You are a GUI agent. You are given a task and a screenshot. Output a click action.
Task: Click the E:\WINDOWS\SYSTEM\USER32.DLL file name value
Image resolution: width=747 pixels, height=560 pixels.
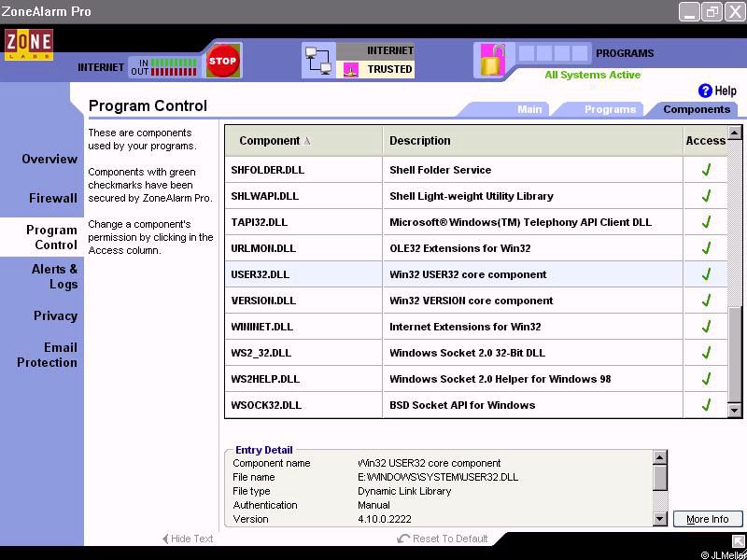coord(438,477)
